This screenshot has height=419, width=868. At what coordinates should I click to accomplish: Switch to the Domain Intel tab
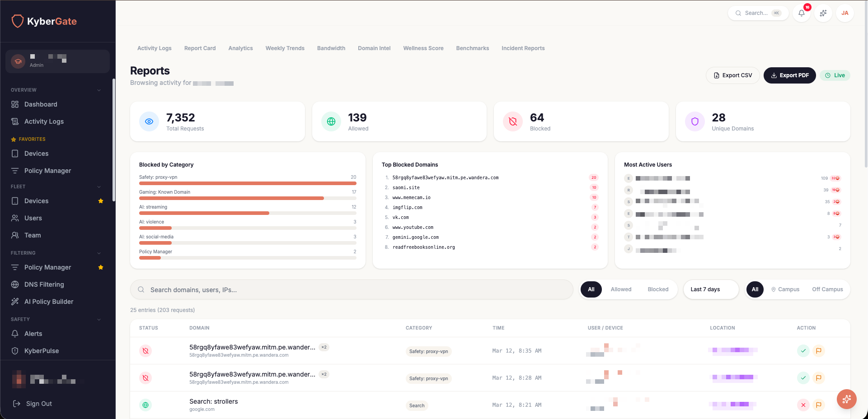tap(374, 48)
